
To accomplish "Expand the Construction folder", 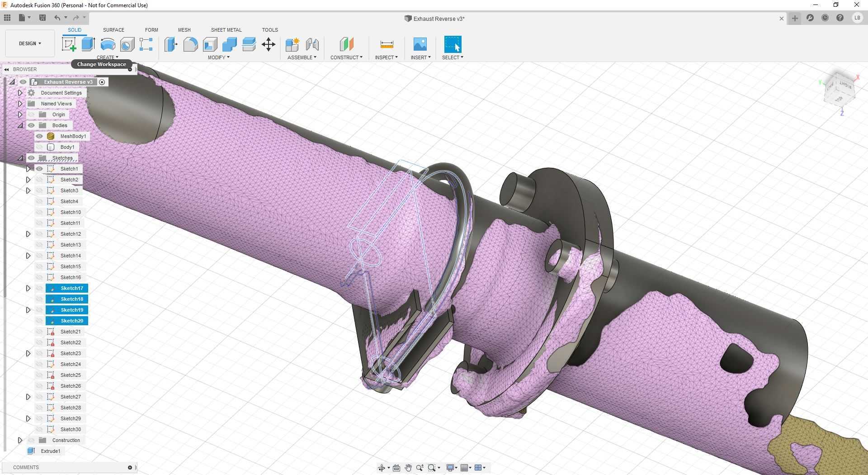I will pyautogui.click(x=20, y=440).
